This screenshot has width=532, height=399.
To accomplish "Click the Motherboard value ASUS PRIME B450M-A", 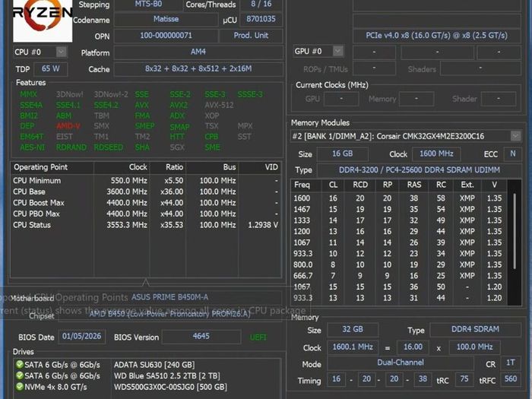I will point(169,297).
